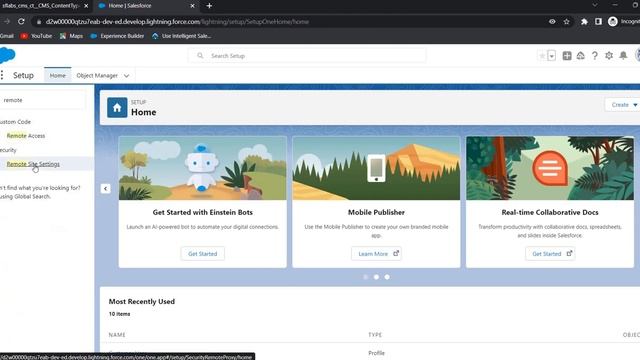Open the YouTube bookmark
Screen dimensions: 640x360
(36, 36)
